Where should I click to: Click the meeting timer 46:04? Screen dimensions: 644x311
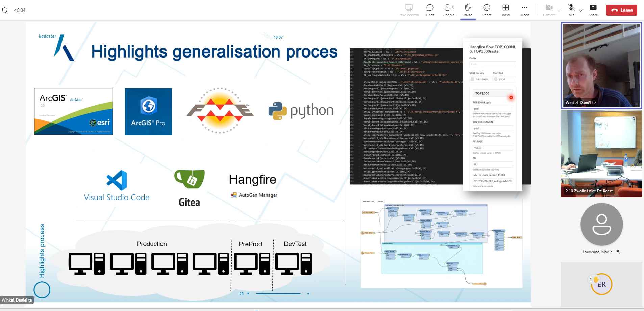pos(20,10)
